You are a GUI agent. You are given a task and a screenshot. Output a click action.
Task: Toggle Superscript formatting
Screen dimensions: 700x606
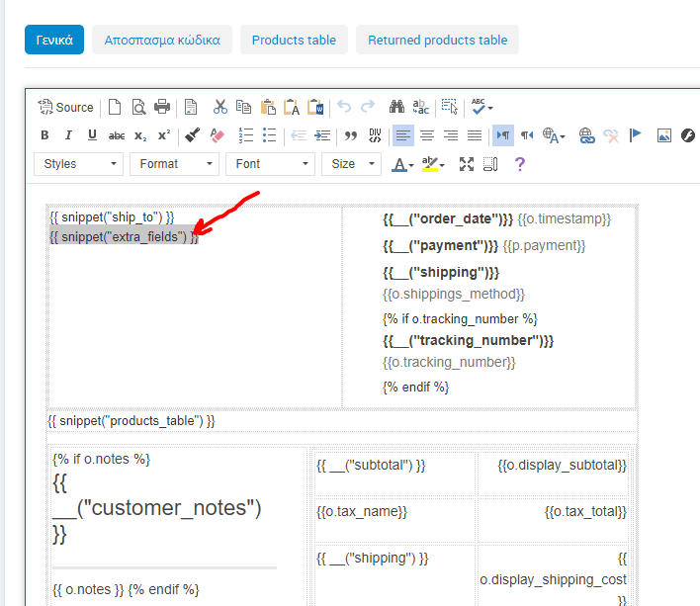click(x=164, y=135)
